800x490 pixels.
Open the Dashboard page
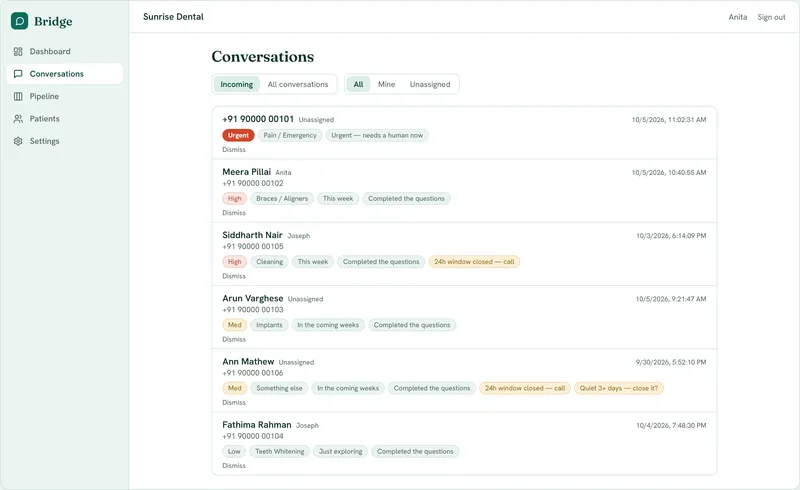[x=65, y=52]
